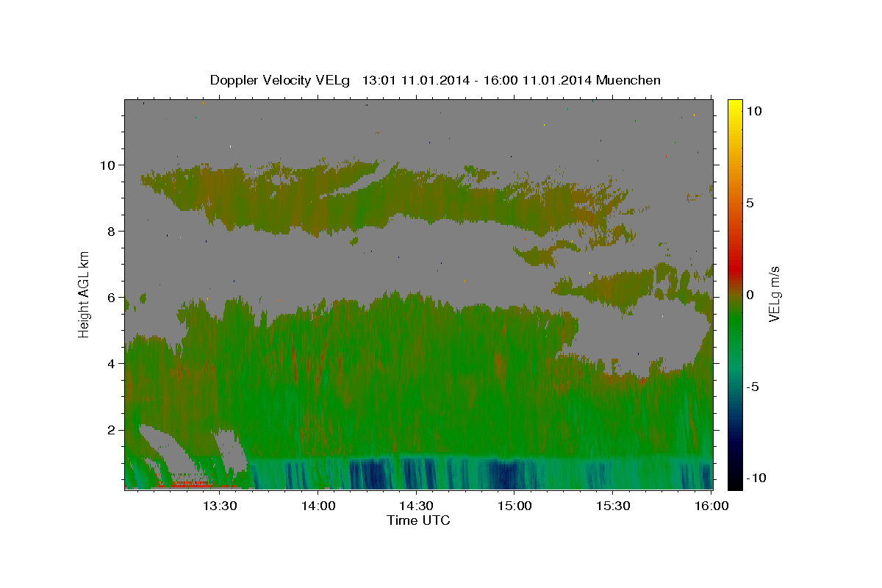
Task: Click the 'Muenchen' location in the title
Action: pos(628,80)
